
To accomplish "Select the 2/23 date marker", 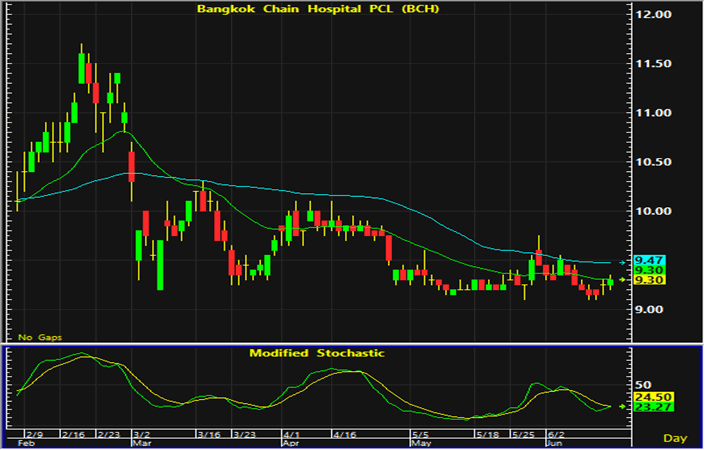I will click(109, 435).
